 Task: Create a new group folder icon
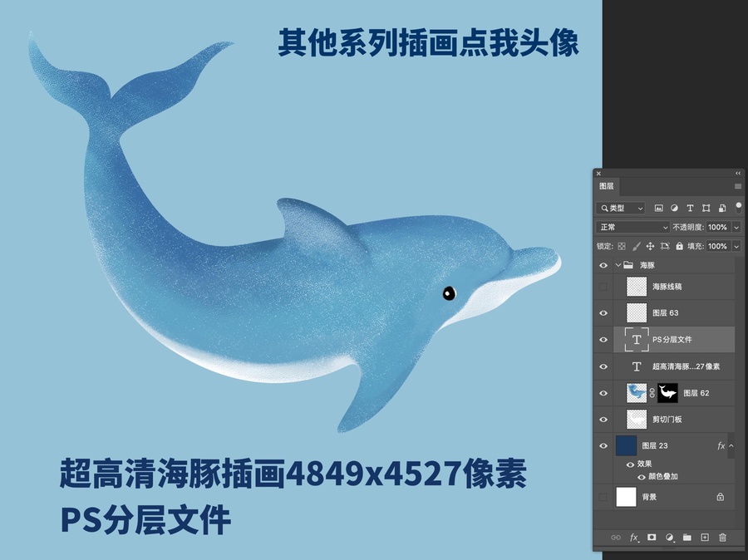(687, 538)
